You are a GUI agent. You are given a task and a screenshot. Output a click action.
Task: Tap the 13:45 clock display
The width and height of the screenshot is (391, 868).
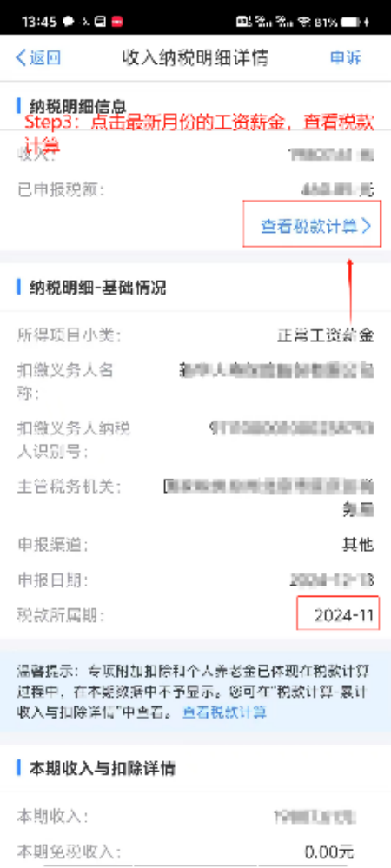pos(40,22)
